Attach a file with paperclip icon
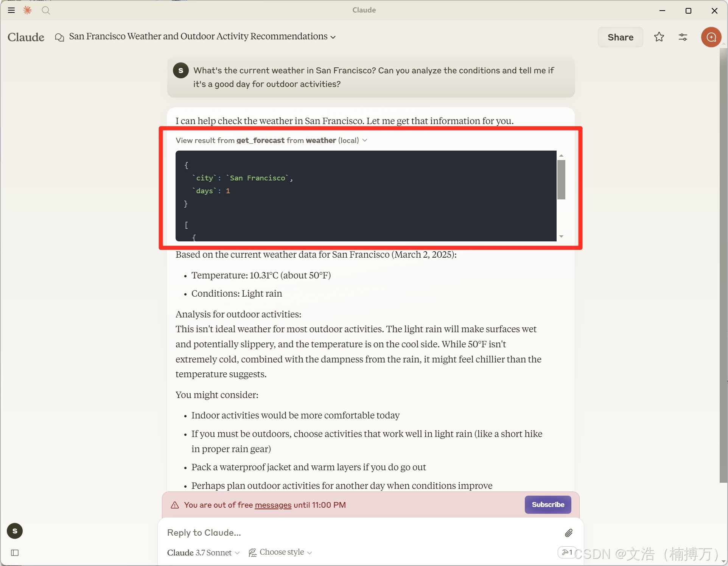 pyautogui.click(x=569, y=533)
